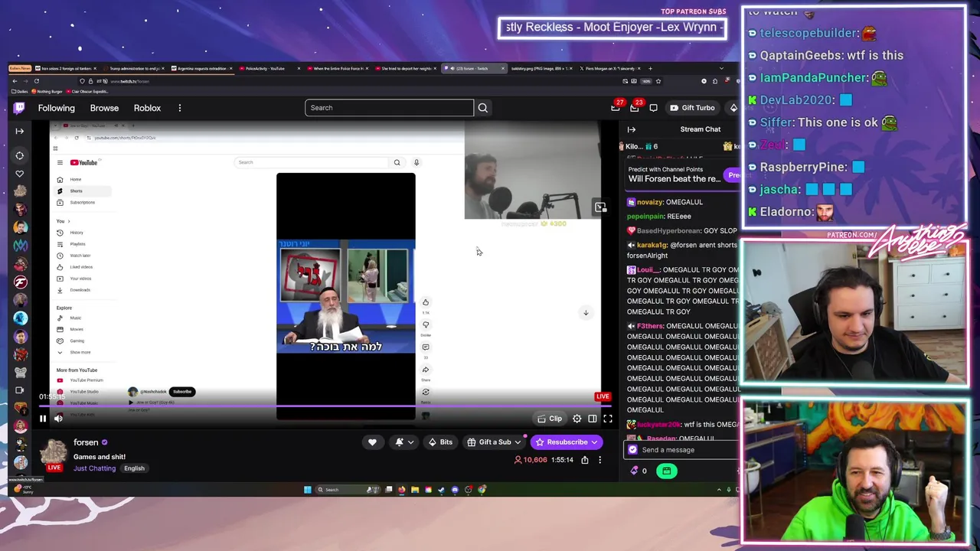Open the more options three-dot menu beside Roblox
The height and width of the screenshot is (551, 980).
click(x=180, y=108)
